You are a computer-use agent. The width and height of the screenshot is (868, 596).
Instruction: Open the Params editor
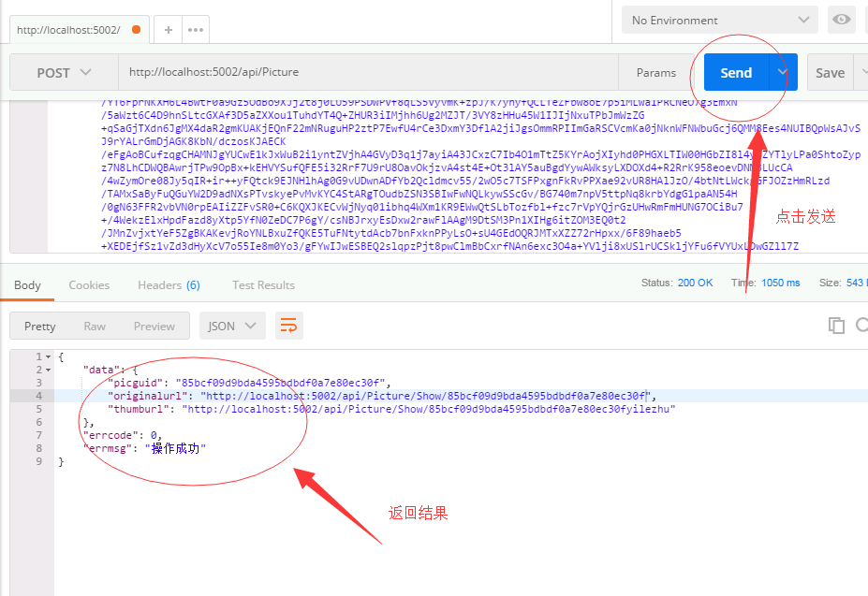(656, 72)
